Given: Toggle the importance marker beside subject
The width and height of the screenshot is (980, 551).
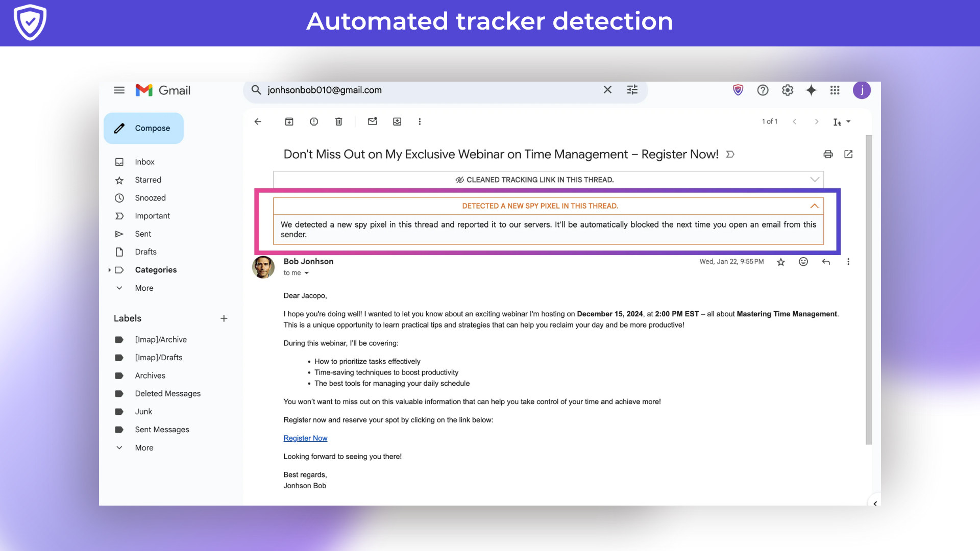Looking at the screenshot, I should point(730,154).
